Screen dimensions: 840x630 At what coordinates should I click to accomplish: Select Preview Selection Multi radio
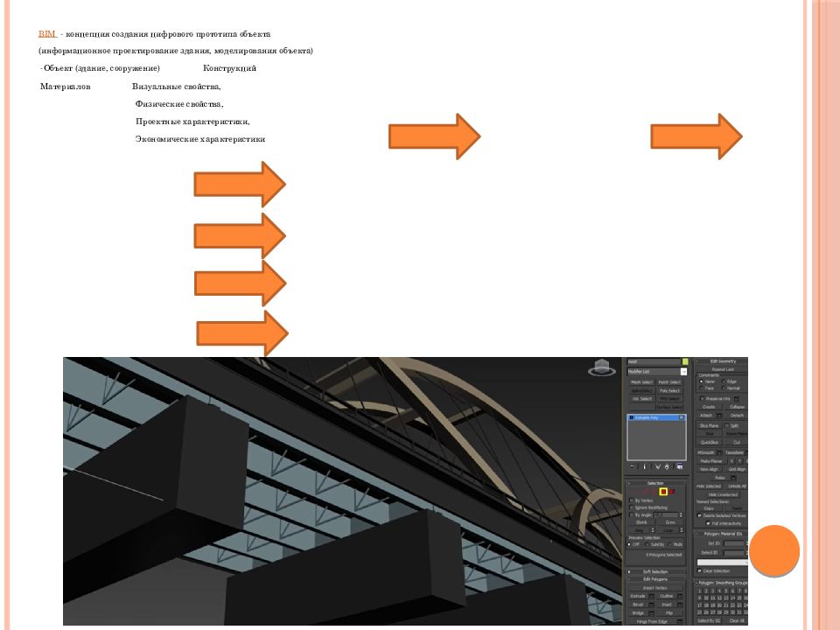(x=669, y=544)
